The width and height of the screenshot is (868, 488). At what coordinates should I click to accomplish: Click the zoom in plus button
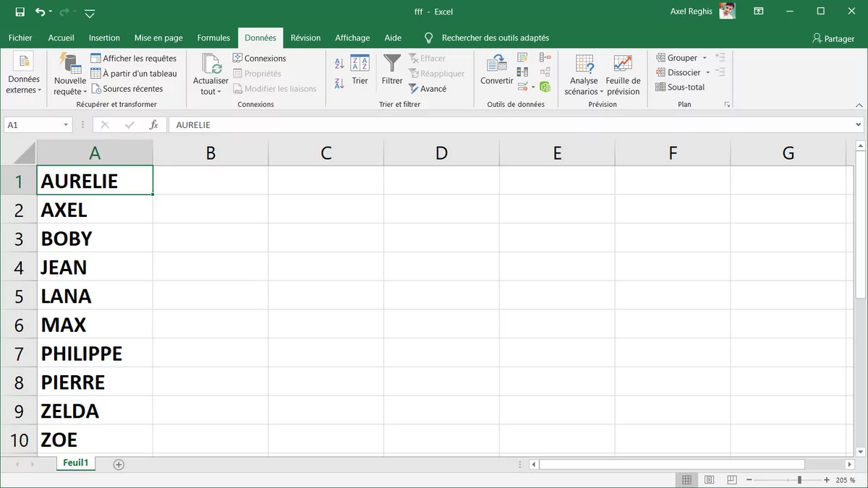pyautogui.click(x=827, y=480)
